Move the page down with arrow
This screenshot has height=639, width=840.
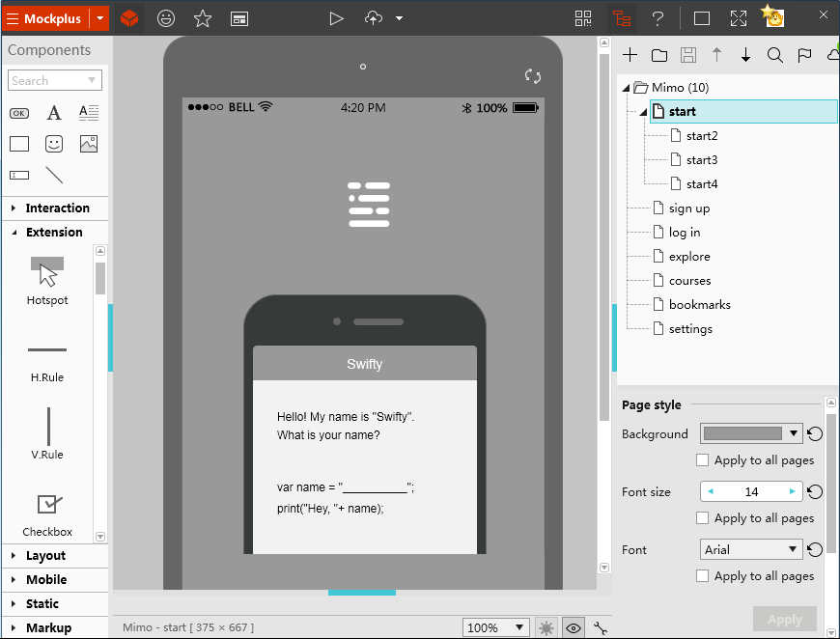745,55
